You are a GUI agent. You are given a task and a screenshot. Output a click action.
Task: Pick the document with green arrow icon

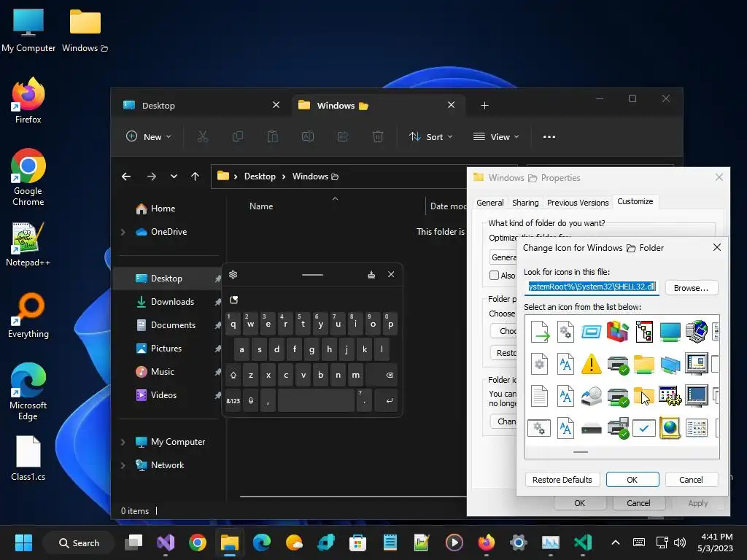[x=540, y=332]
